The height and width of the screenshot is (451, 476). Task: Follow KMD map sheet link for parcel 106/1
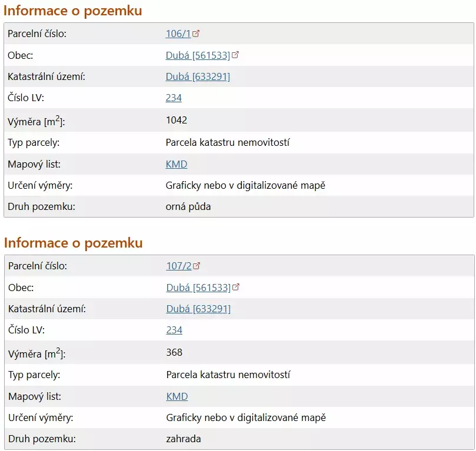177,164
